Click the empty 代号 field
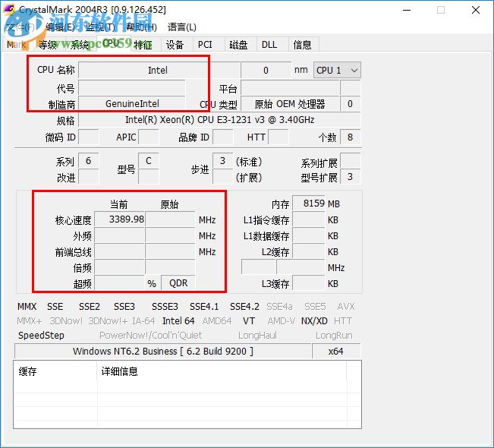494x448 pixels. 132,87
